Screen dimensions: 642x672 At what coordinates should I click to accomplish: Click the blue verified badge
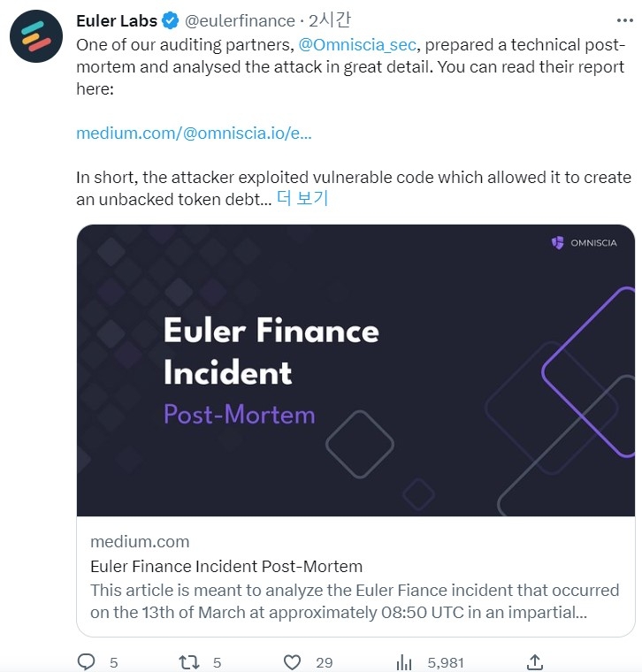click(171, 20)
